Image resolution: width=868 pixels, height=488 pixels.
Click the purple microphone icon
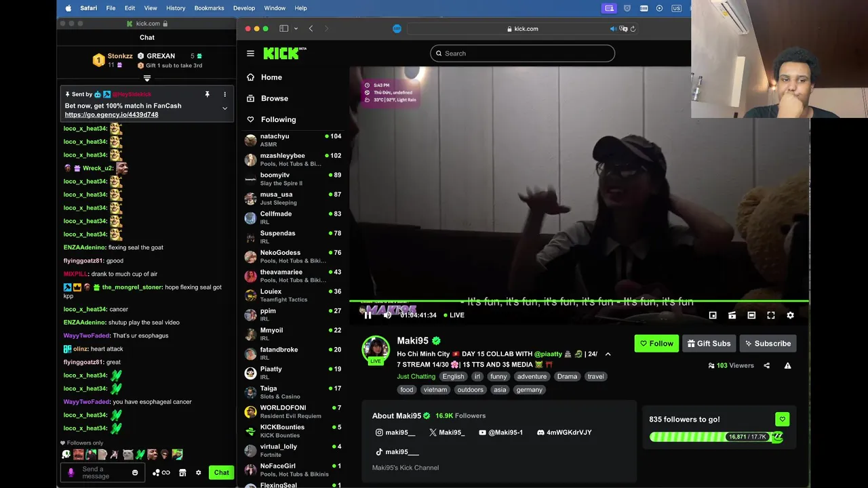[x=71, y=472]
